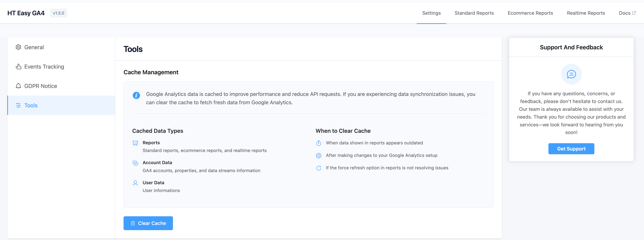The width and height of the screenshot is (644, 240).
Task: Click the GDPR Notice bell icon
Action: click(x=18, y=86)
